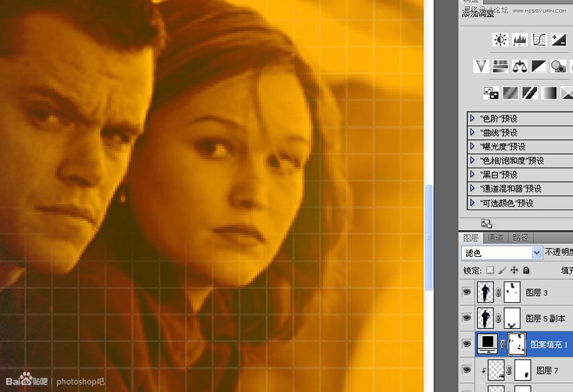
Task: Click the Photo Filter adjustment icon
Action: [x=558, y=66]
